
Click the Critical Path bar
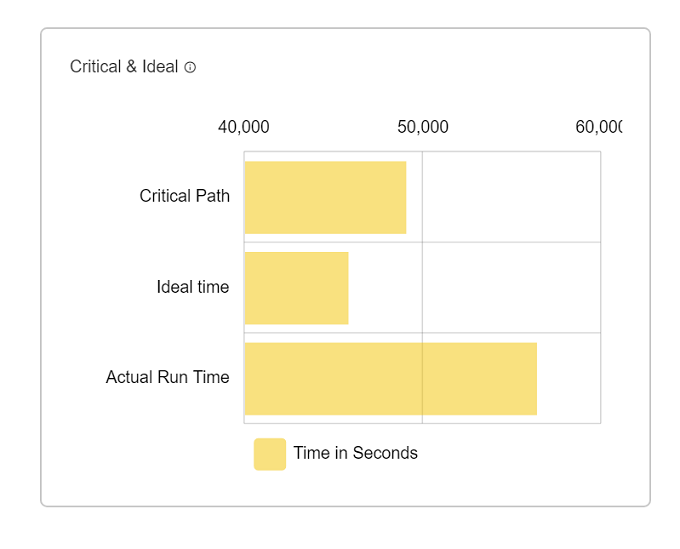pos(325,198)
